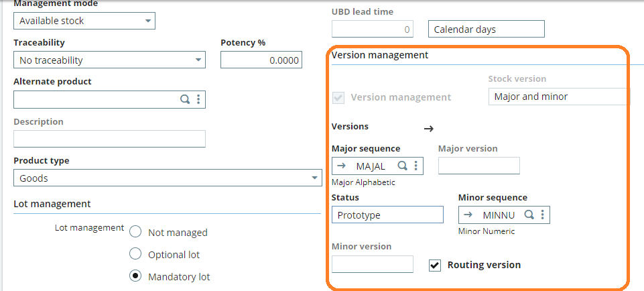
Task: Click the Stock version field
Action: (x=558, y=97)
